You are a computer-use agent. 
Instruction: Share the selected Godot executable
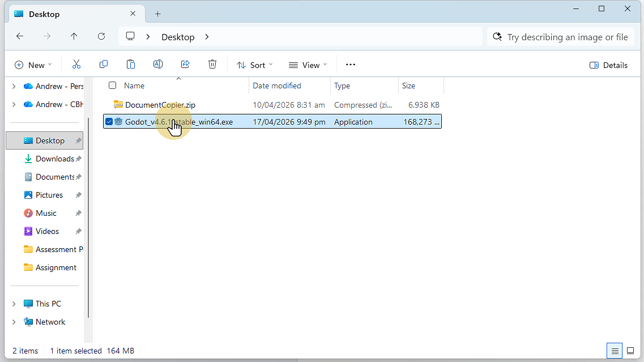point(185,64)
